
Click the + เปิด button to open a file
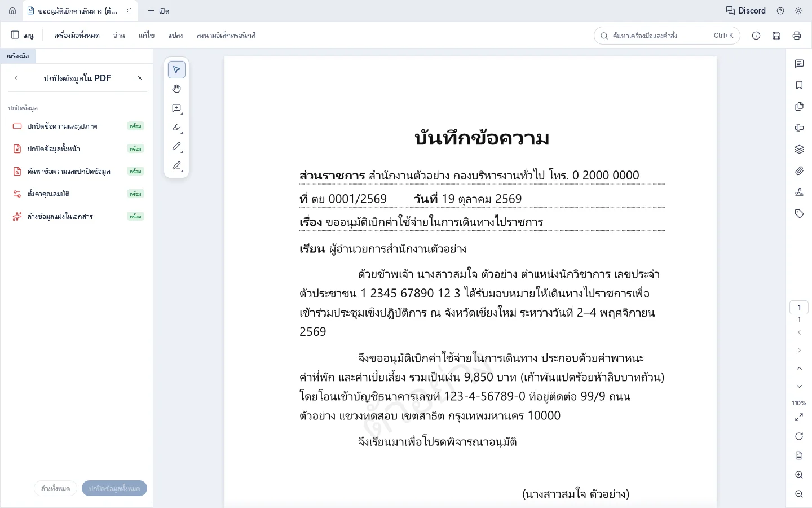click(158, 11)
